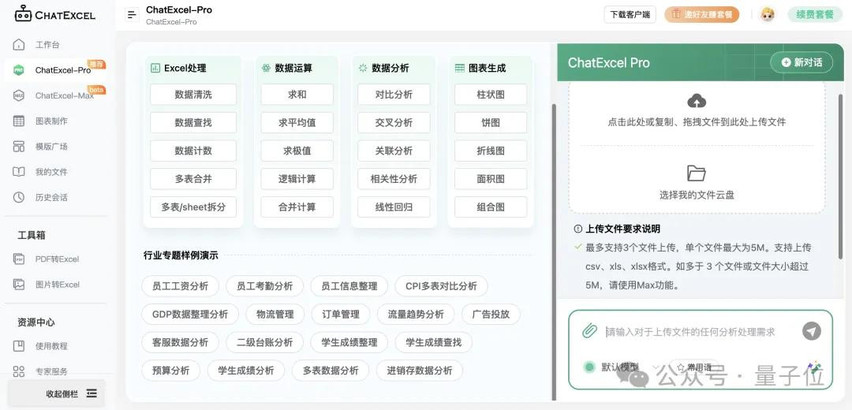
Task: Open the user avatar menu
Action: pos(767,15)
